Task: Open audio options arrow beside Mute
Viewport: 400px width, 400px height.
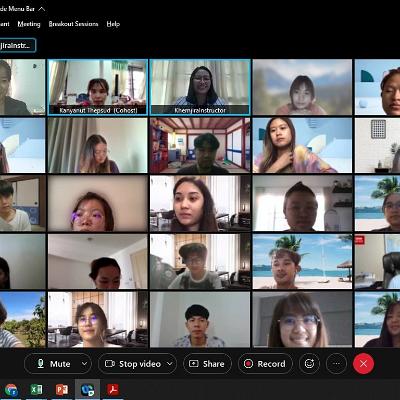Action: click(x=85, y=364)
